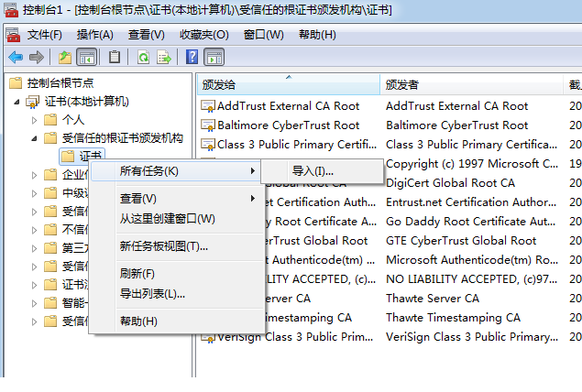Open the 收藏夹(O) menu

pos(204,35)
